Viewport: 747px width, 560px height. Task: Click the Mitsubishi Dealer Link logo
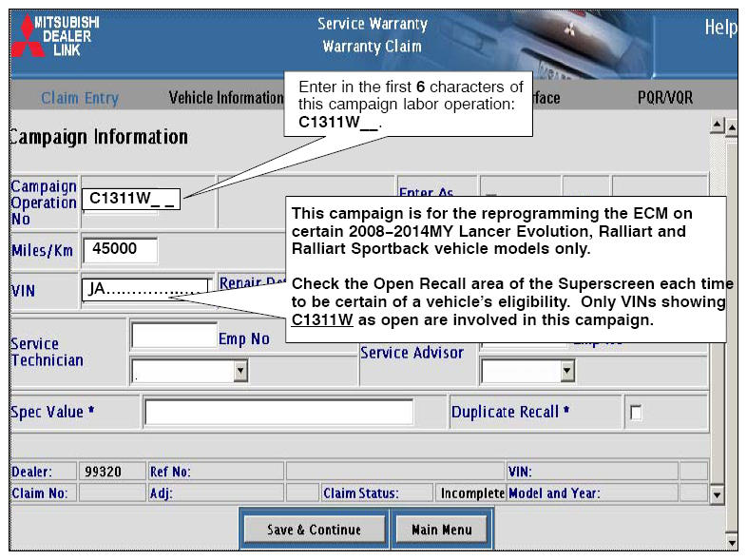click(55, 36)
